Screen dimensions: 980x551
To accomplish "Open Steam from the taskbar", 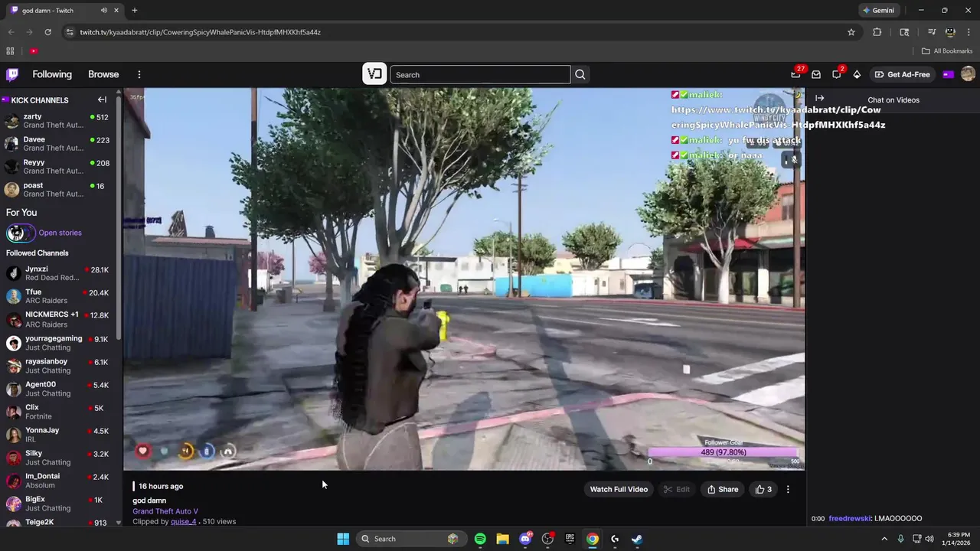I will click(x=637, y=539).
